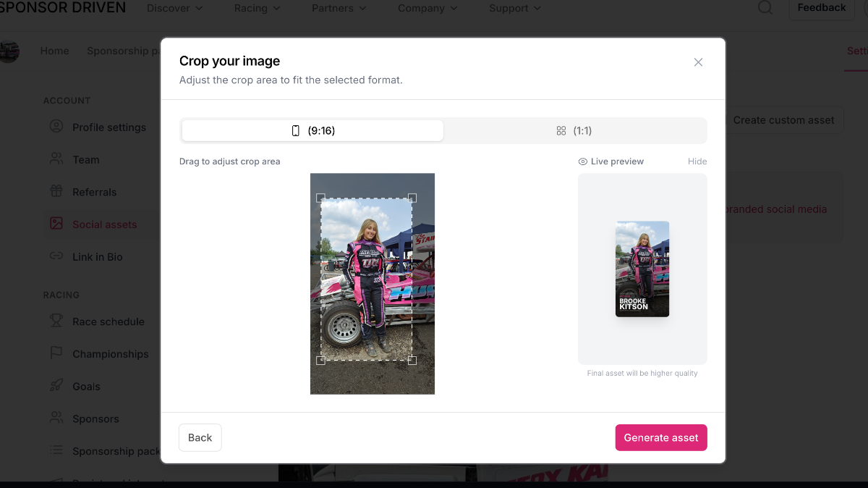
Task: Toggle the Live preview eye icon
Action: (x=583, y=161)
